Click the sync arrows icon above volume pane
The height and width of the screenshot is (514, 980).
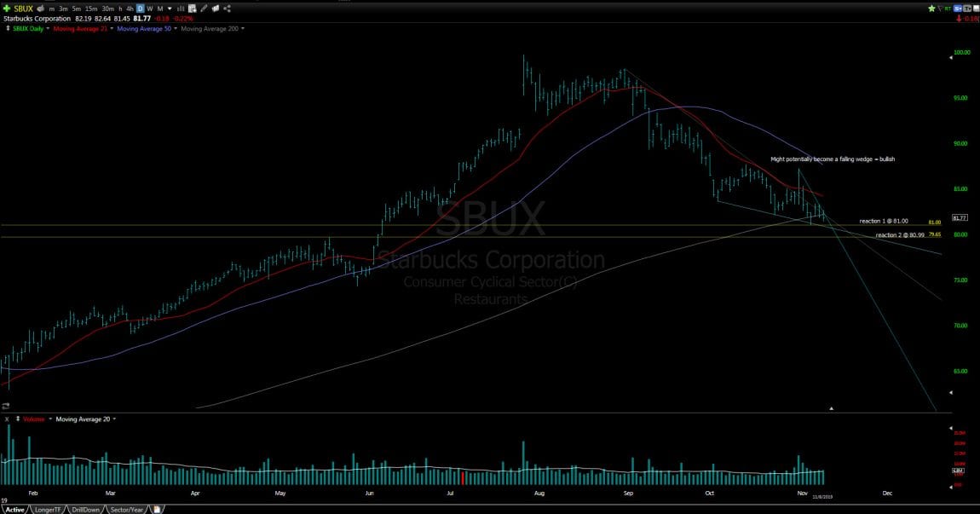[x=6, y=406]
